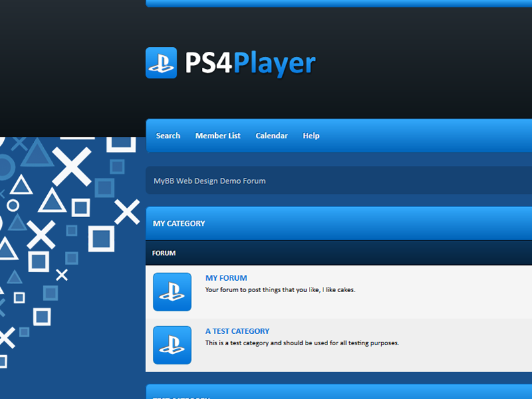Click the PS4Player site title text
The height and width of the screenshot is (399, 532).
[250, 64]
